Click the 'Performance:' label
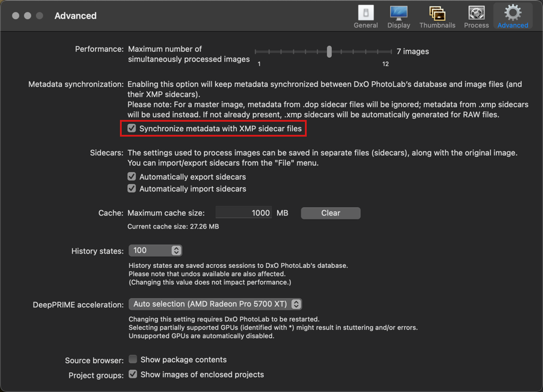Screen dimensions: 543x392 click(99, 49)
